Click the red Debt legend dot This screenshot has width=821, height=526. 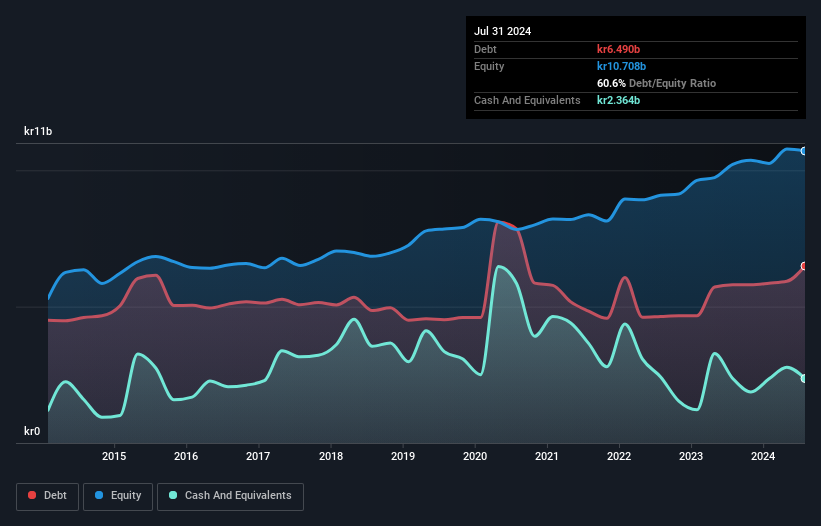32,495
